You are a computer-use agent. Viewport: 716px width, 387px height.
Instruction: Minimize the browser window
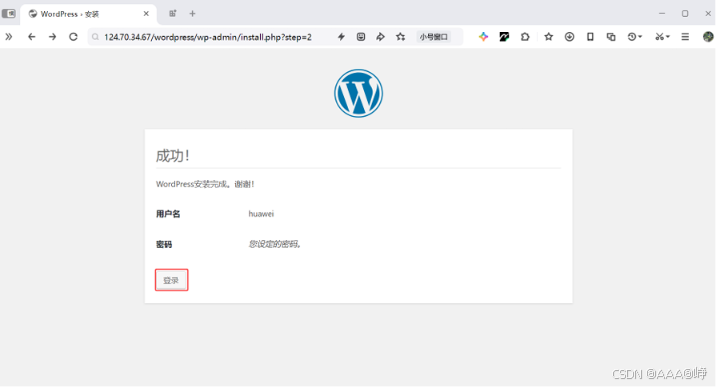(662, 14)
